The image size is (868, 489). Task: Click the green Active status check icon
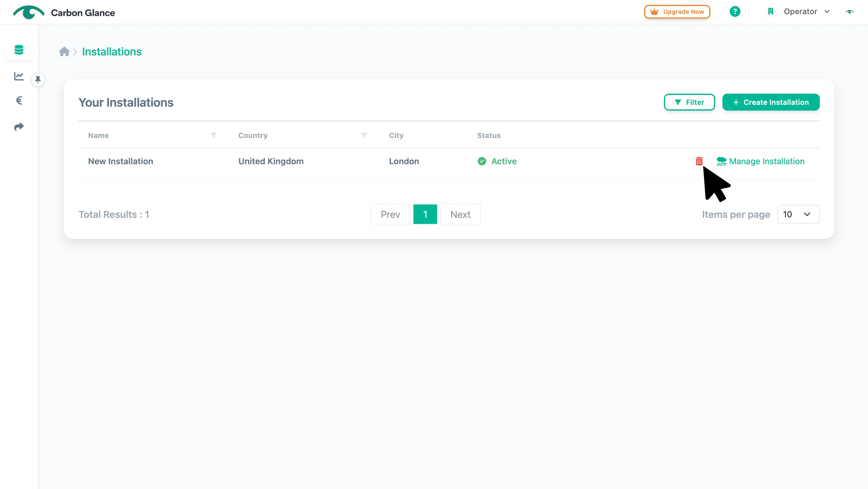tap(482, 161)
